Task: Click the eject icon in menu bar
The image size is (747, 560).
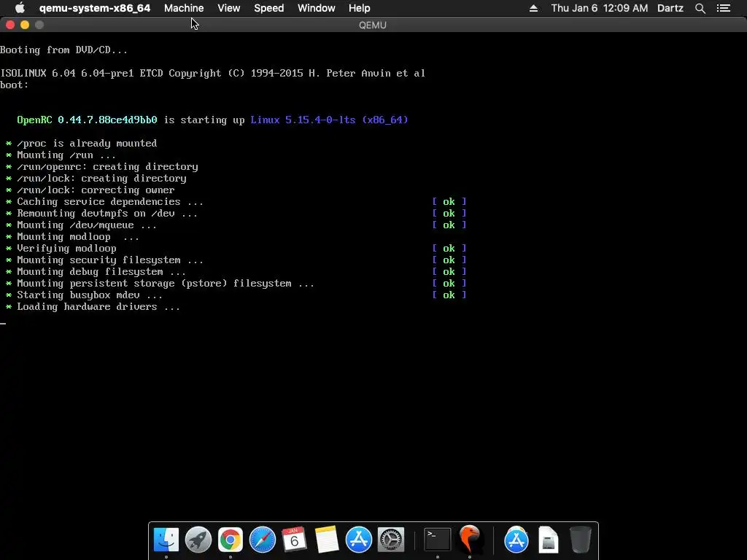Action: tap(533, 8)
